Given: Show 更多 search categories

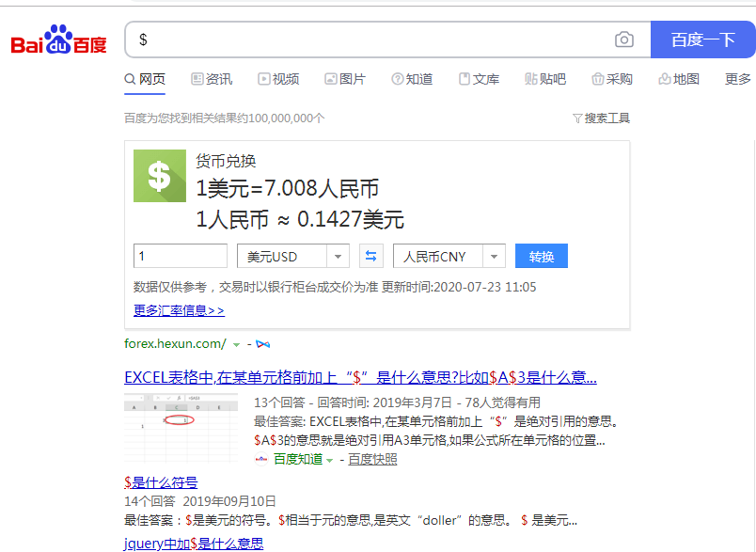Looking at the screenshot, I should 738,79.
